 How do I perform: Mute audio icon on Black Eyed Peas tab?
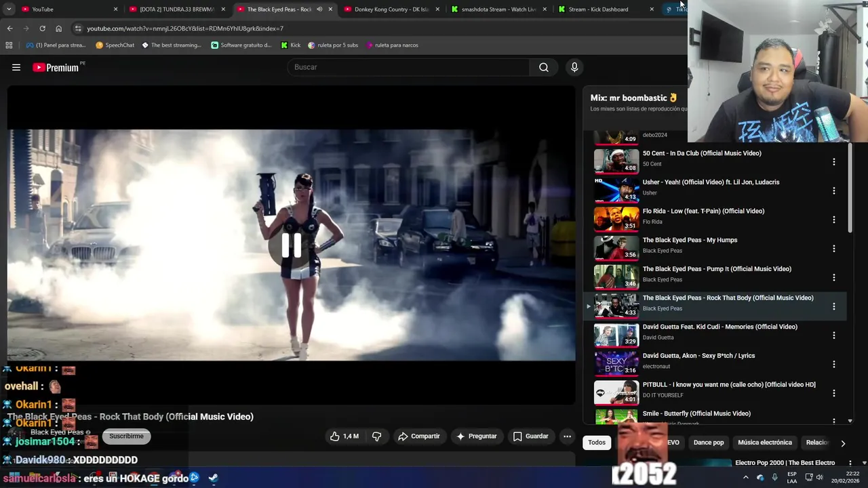pyautogui.click(x=319, y=9)
